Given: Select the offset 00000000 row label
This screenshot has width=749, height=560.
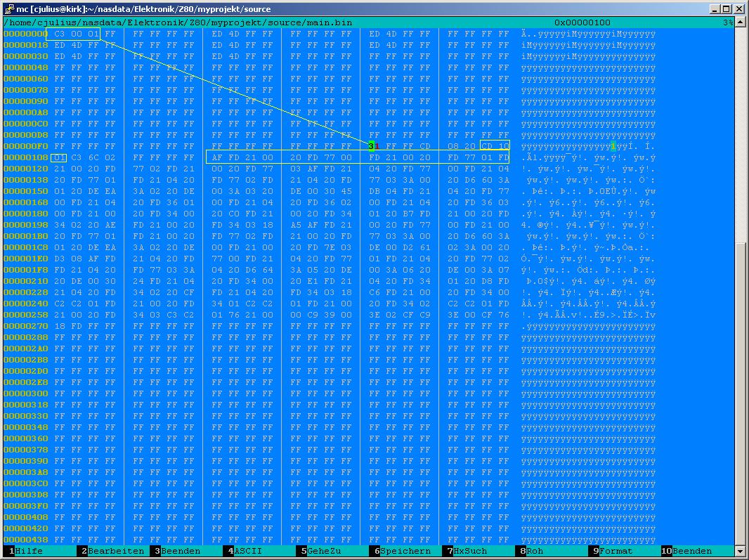Looking at the screenshot, I should click(x=26, y=34).
